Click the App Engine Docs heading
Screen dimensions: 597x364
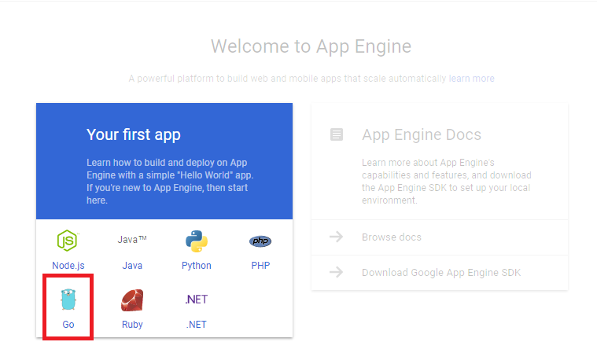422,134
